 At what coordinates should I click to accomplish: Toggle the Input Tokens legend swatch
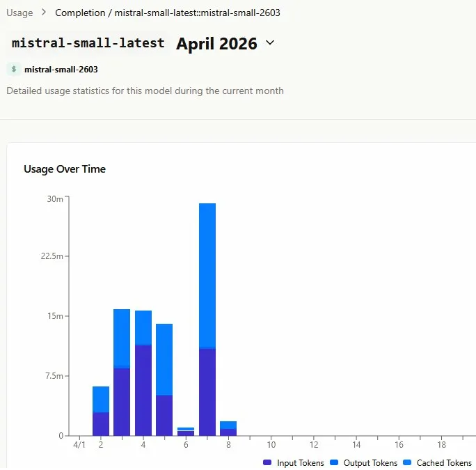(x=267, y=462)
